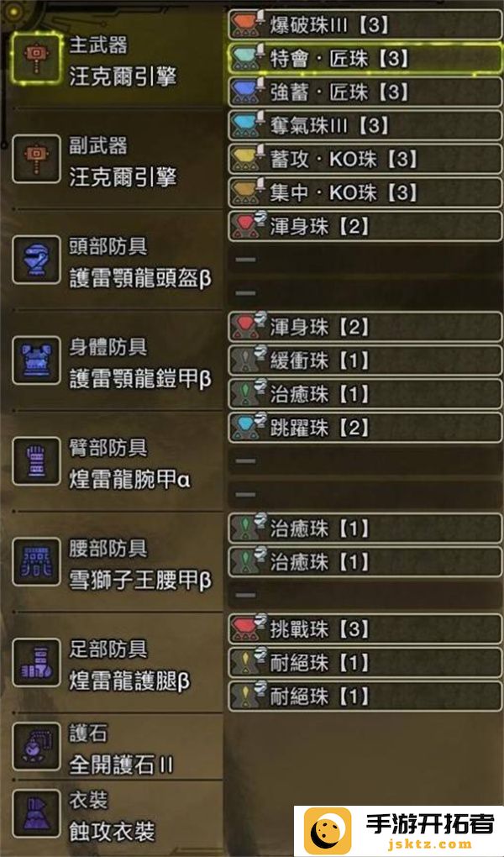The height and width of the screenshot is (857, 504).
Task: Select the empty slot below head 渾身珠【2】
Action: pyautogui.click(x=365, y=260)
